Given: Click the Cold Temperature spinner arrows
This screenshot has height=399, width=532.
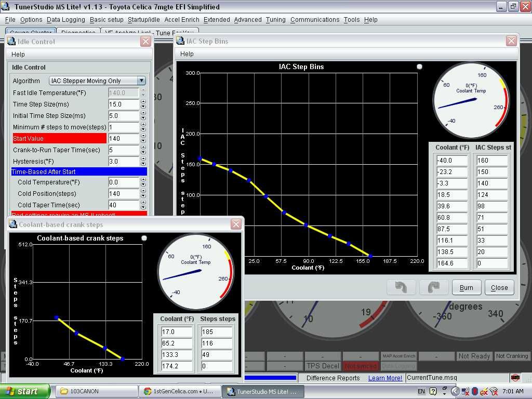Looking at the screenshot, I should point(143,182).
